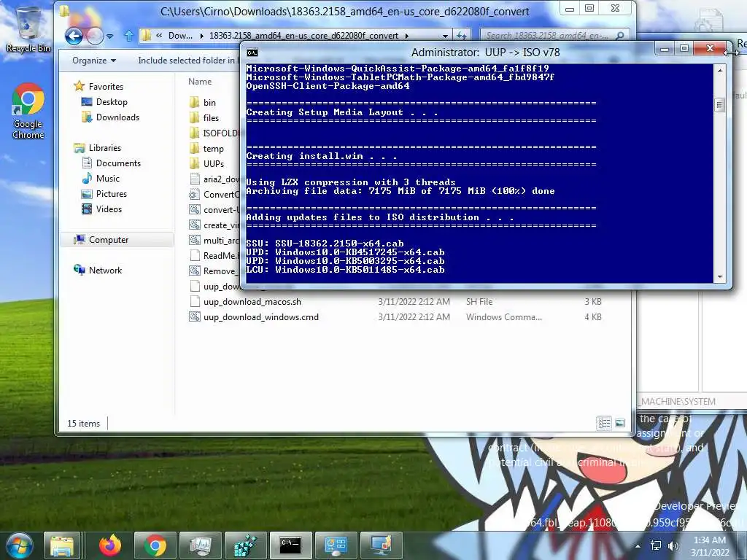The height and width of the screenshot is (560, 747).
Task: Select Downloads under Favorites
Action: coord(110,117)
